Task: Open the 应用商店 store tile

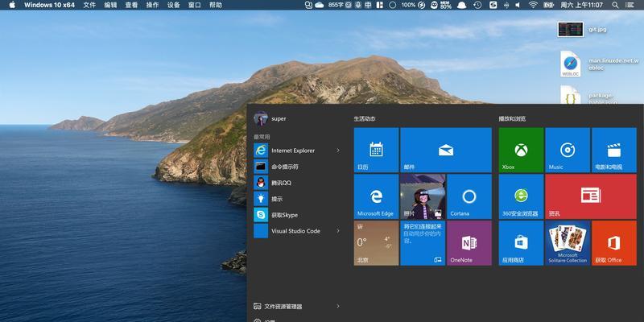Action: tap(521, 243)
